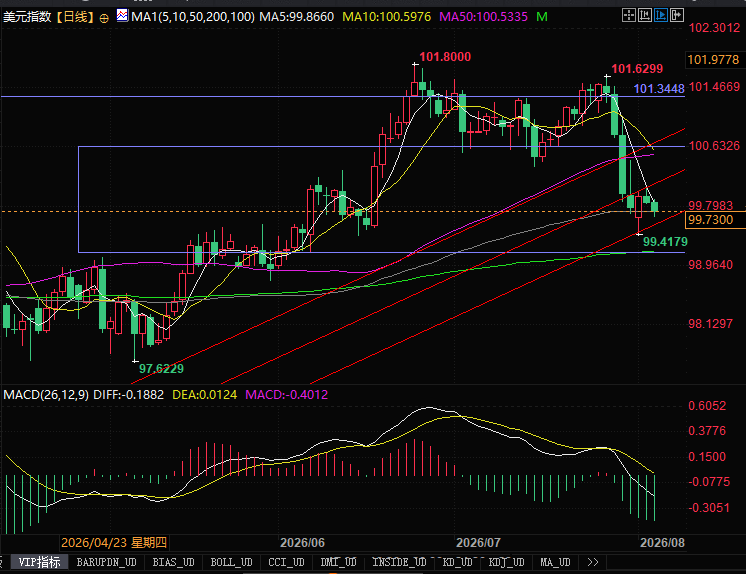The image size is (746, 574).
Task: Click the 99.7983 price axis value
Action: [x=711, y=206]
